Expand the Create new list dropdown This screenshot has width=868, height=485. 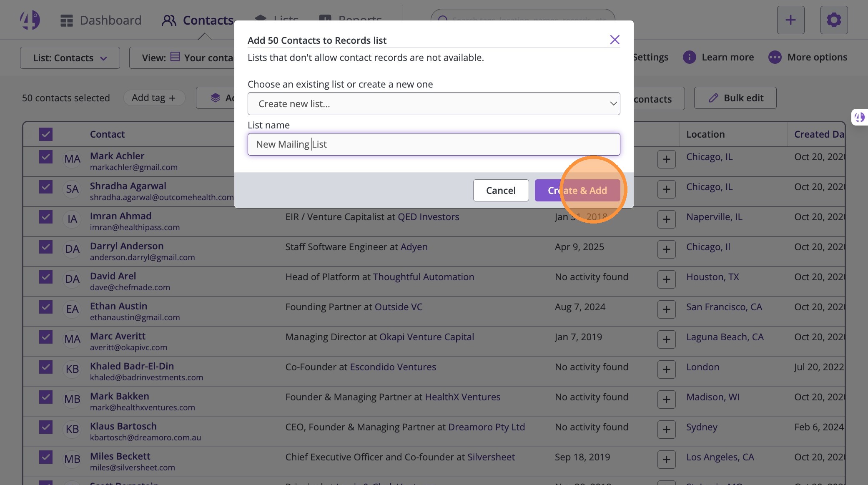[x=434, y=104]
